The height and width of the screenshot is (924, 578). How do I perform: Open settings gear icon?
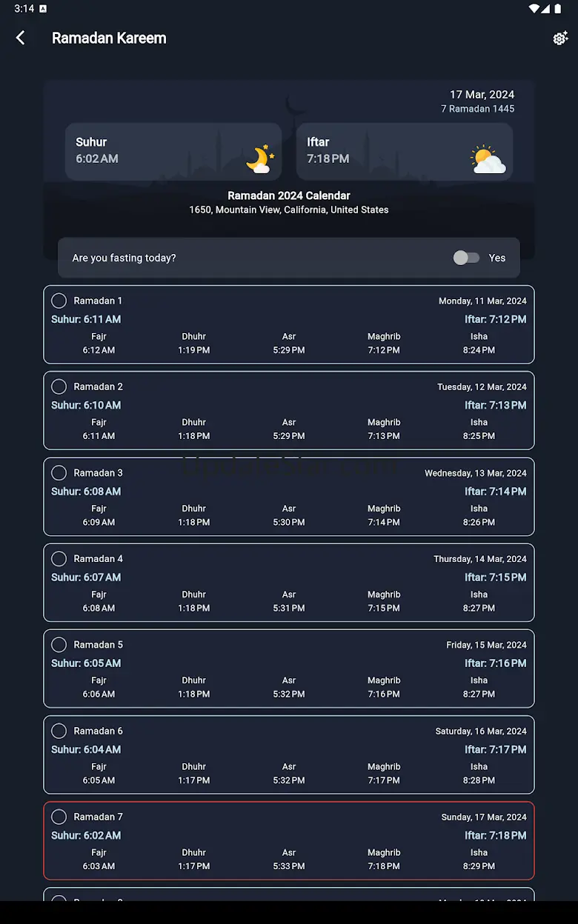click(x=560, y=38)
